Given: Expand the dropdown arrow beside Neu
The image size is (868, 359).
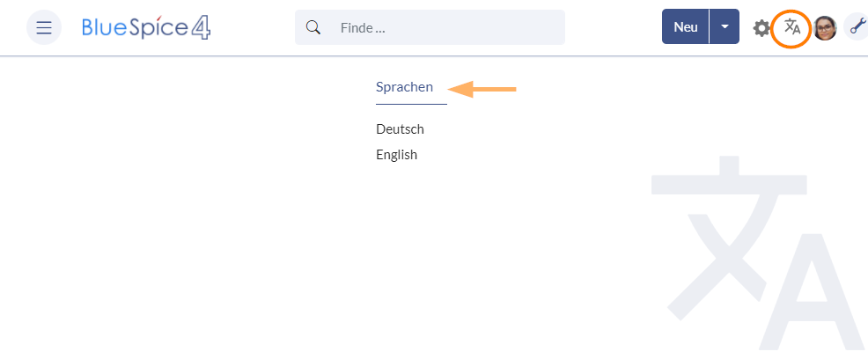Looking at the screenshot, I should [725, 26].
